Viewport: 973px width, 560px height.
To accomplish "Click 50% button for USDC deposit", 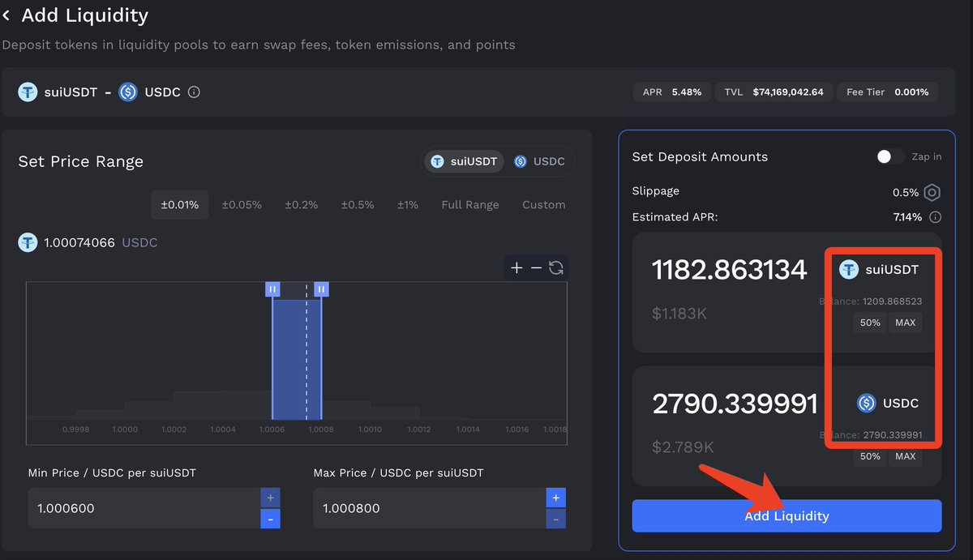I will (870, 456).
